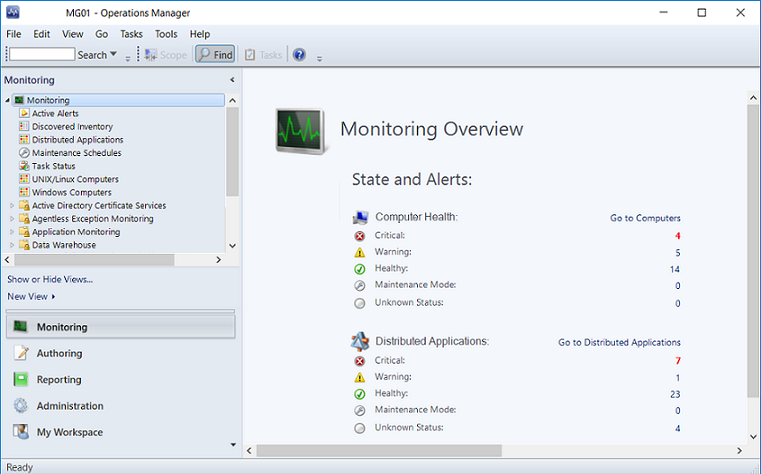Click Computer Health Healthy count 14
The image size is (761, 474).
tap(675, 269)
